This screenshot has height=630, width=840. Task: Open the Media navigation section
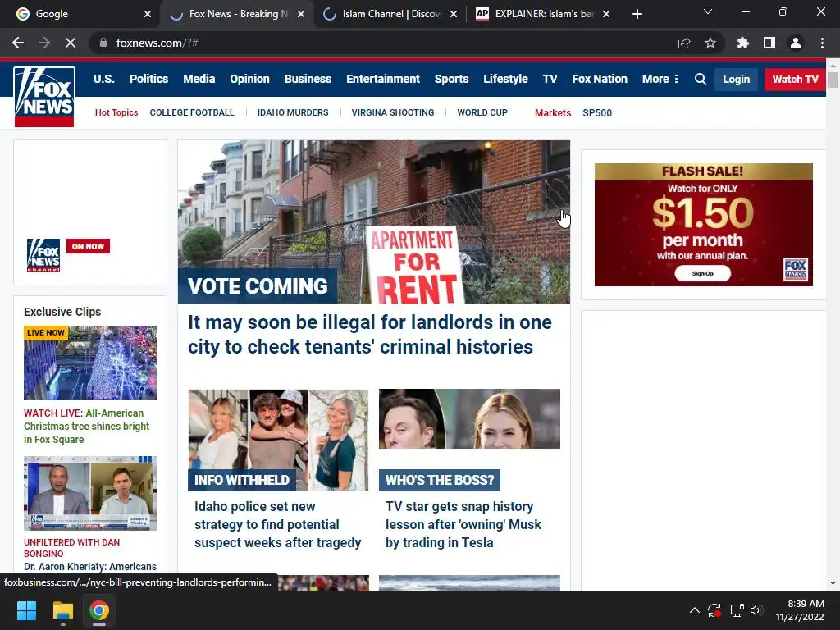[x=199, y=80]
